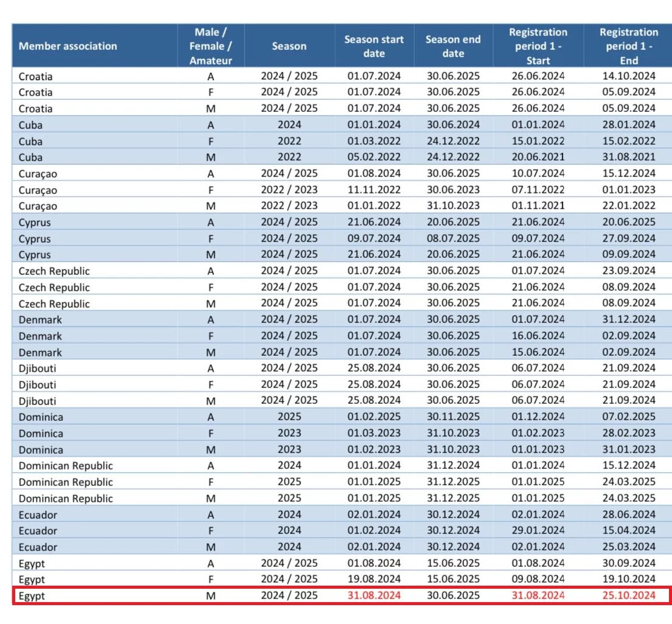This screenshot has width=672, height=624.
Task: Click Registration period 1 - Start header
Action: (x=538, y=46)
